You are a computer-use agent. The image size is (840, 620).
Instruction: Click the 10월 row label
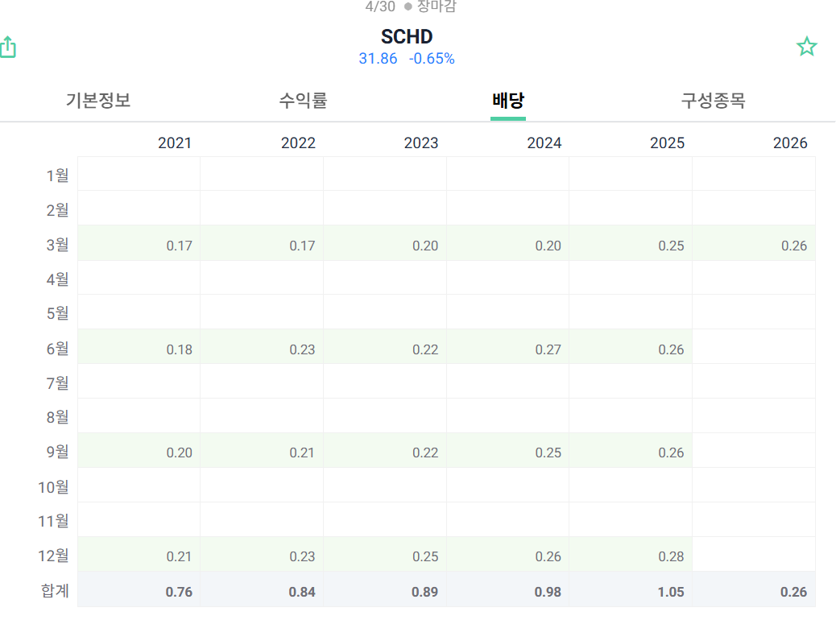pos(53,486)
